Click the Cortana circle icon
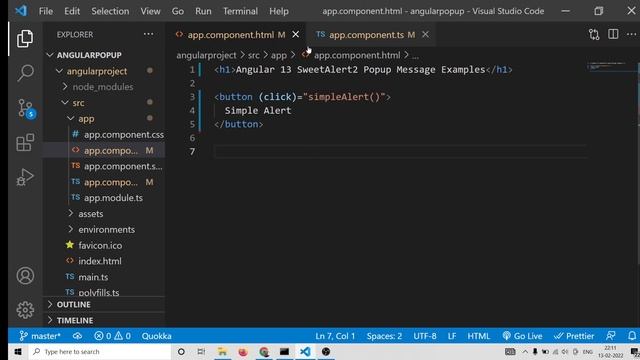The height and width of the screenshot is (360, 640). coord(181,351)
